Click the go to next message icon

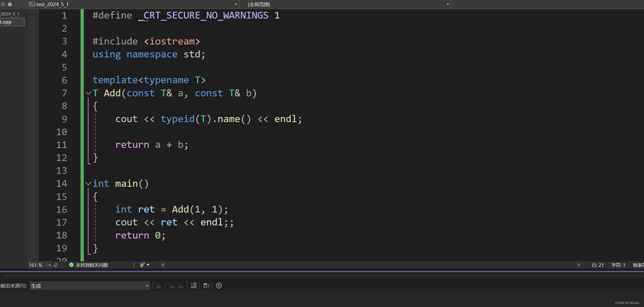point(181,286)
